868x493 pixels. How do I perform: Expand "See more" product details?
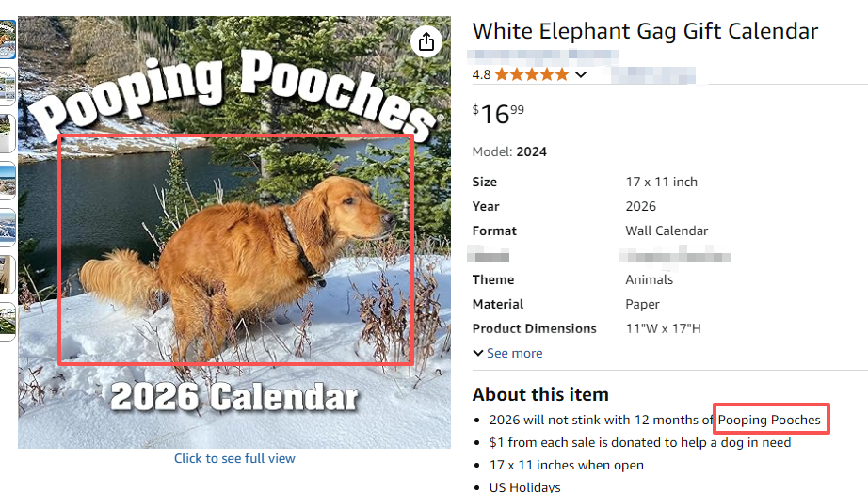pyautogui.click(x=508, y=353)
